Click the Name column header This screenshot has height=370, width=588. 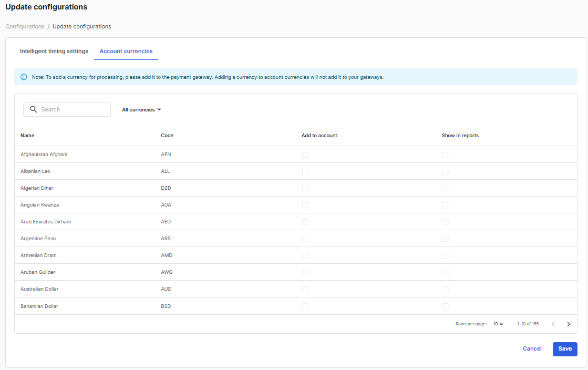(27, 136)
